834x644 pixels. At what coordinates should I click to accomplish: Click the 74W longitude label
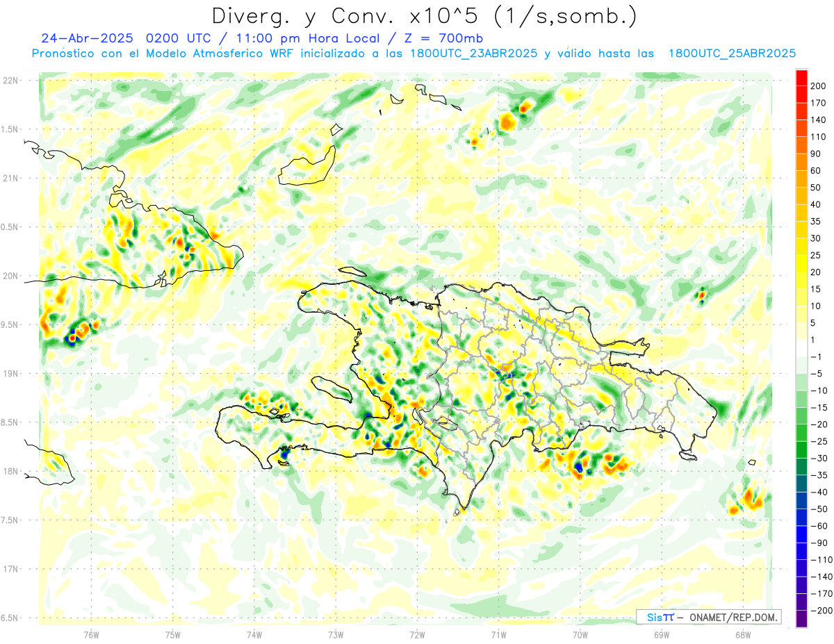coord(254,634)
